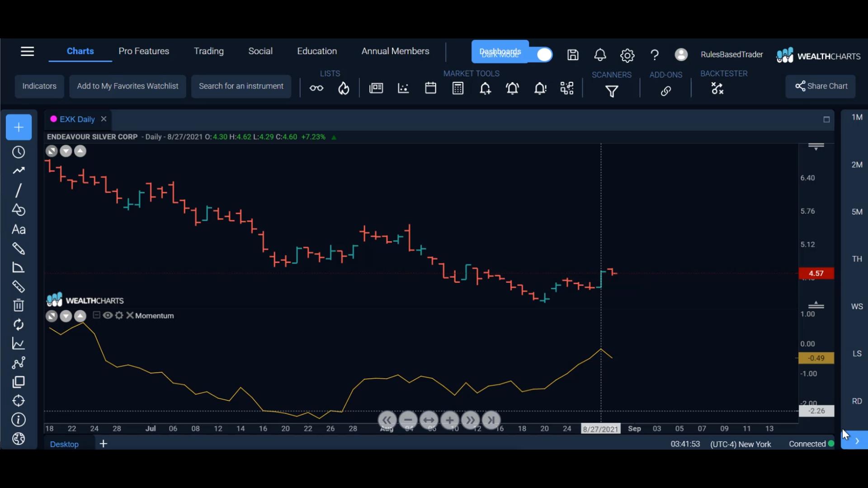Click the info circle icon

19,420
